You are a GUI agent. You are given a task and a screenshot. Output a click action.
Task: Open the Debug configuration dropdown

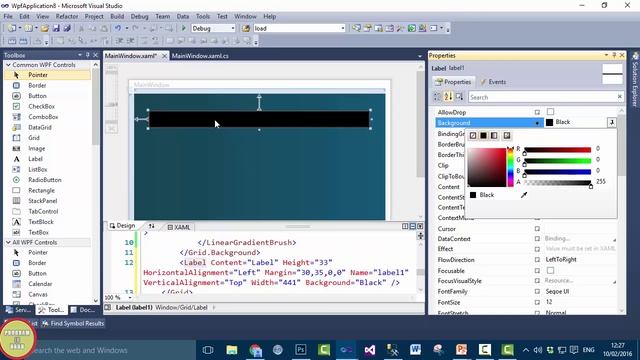tap(233, 28)
